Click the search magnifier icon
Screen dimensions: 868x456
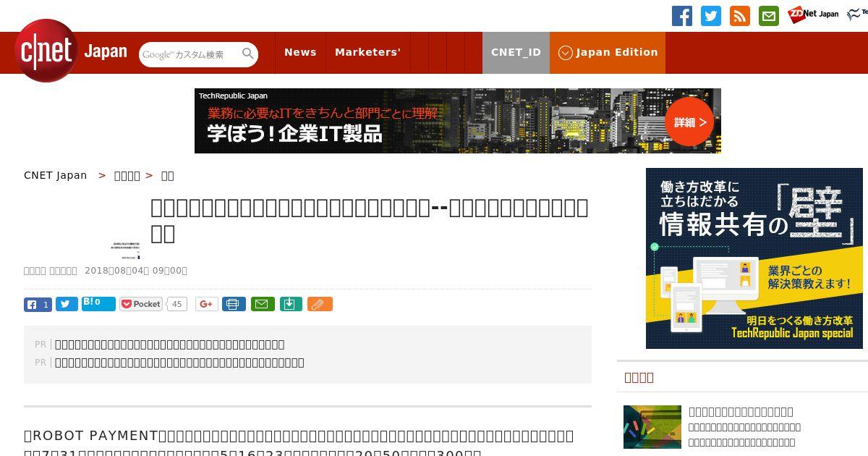(x=248, y=54)
